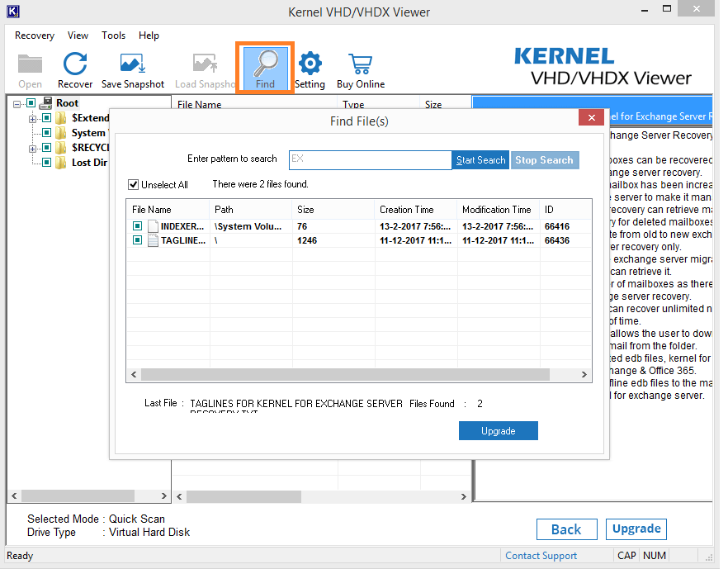Sort results by Path column
This screenshot has width=728, height=569.
point(250,210)
